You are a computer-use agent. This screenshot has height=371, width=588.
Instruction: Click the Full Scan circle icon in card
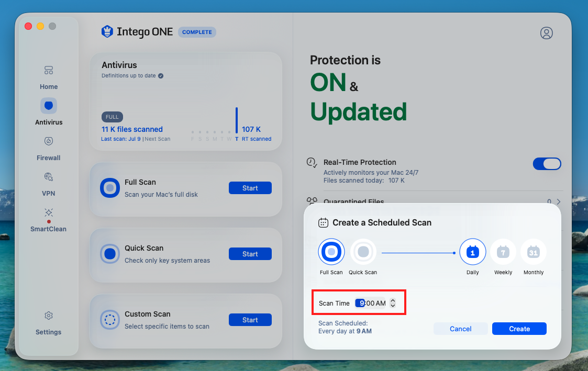pos(110,188)
